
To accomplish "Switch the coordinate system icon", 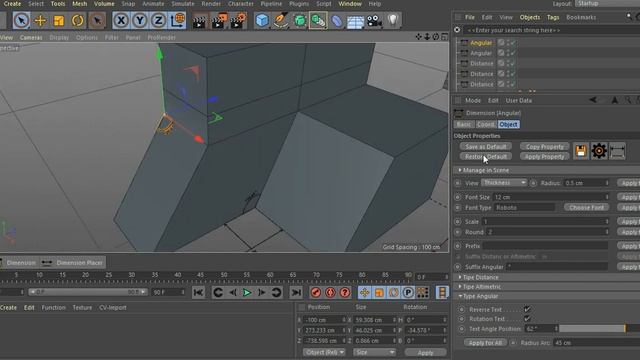I will (177, 20).
